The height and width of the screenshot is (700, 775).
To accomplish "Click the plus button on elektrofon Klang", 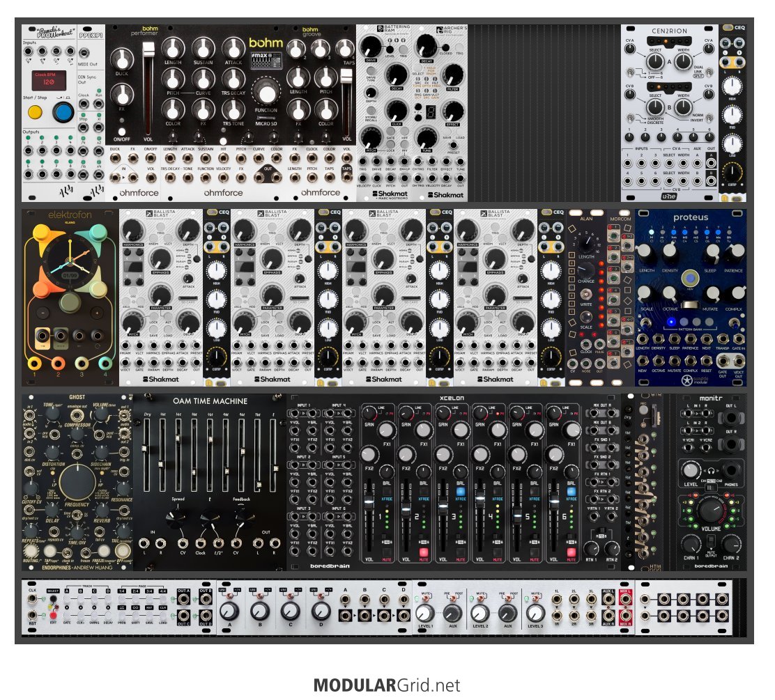I will pos(97,313).
